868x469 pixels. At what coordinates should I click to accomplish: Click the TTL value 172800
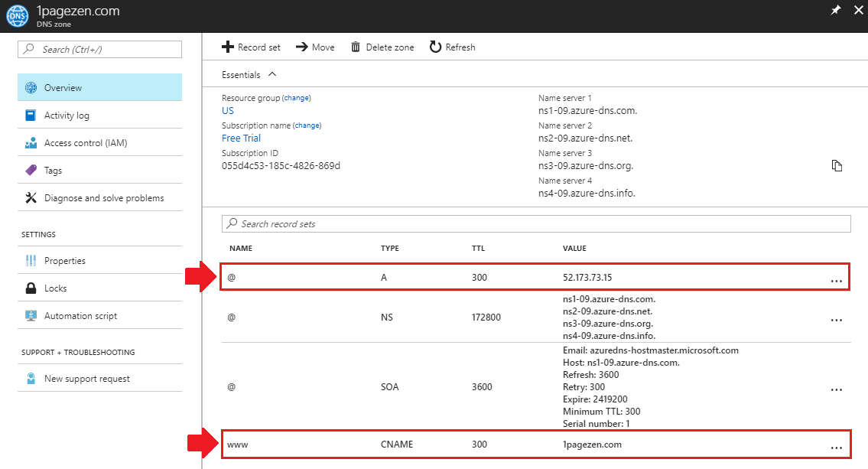[486, 318]
